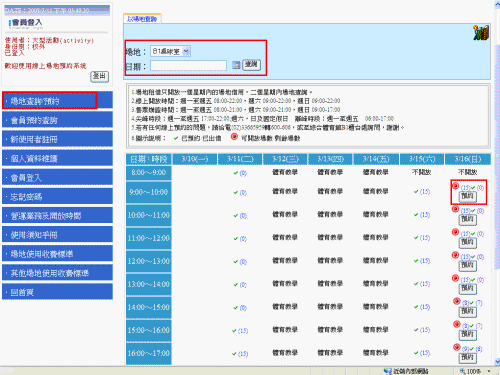Click 體育教學 in 3/12 8:00~9:00 cell

tap(285, 172)
